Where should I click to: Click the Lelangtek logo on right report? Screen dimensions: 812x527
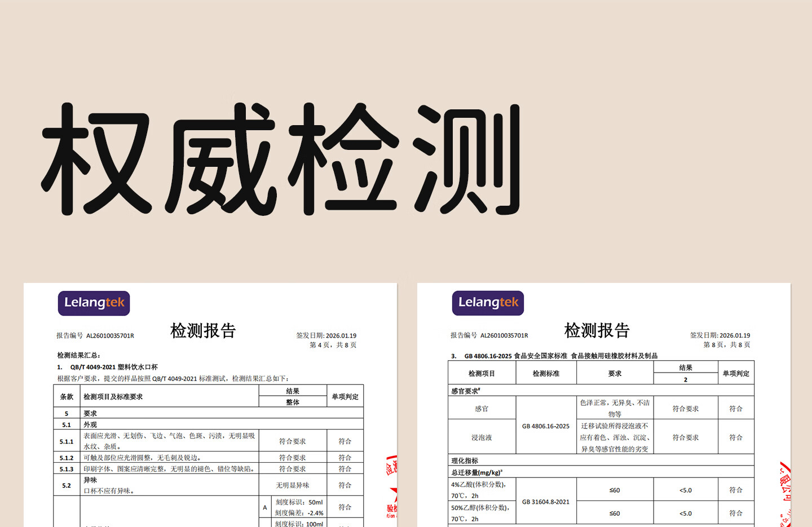click(x=488, y=303)
